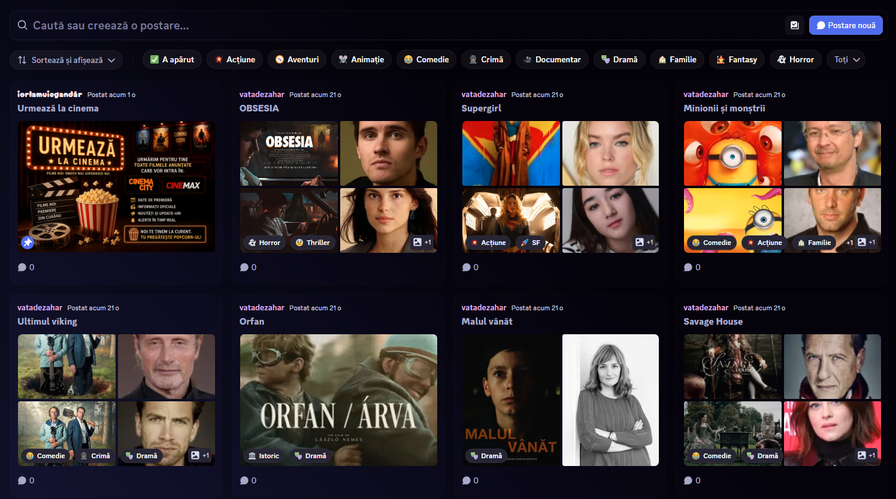Open the Minion poster thumbnail in Minionii post
This screenshot has height=499, width=896.
click(733, 153)
